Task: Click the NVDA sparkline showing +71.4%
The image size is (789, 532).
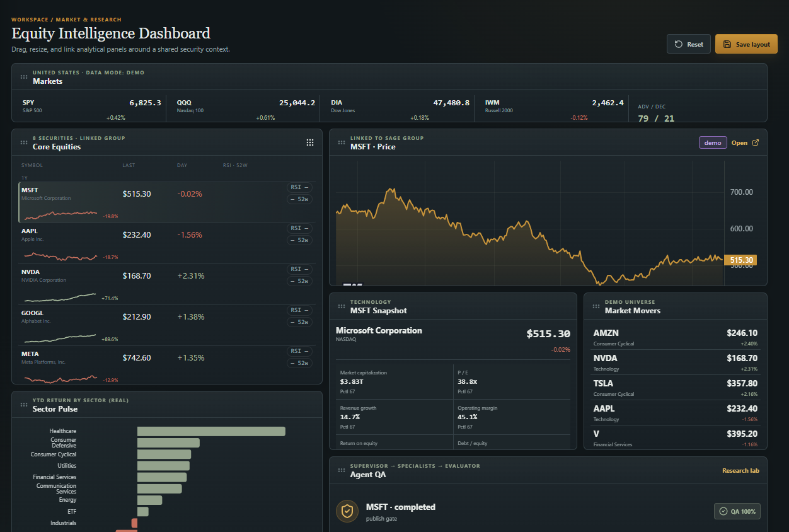Action: (60, 296)
